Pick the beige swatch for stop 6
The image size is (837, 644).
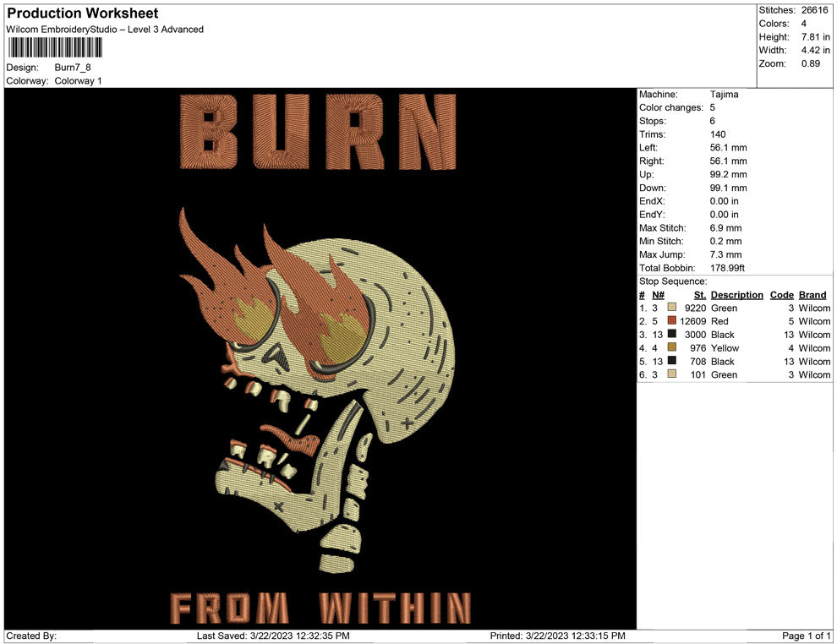(672, 374)
